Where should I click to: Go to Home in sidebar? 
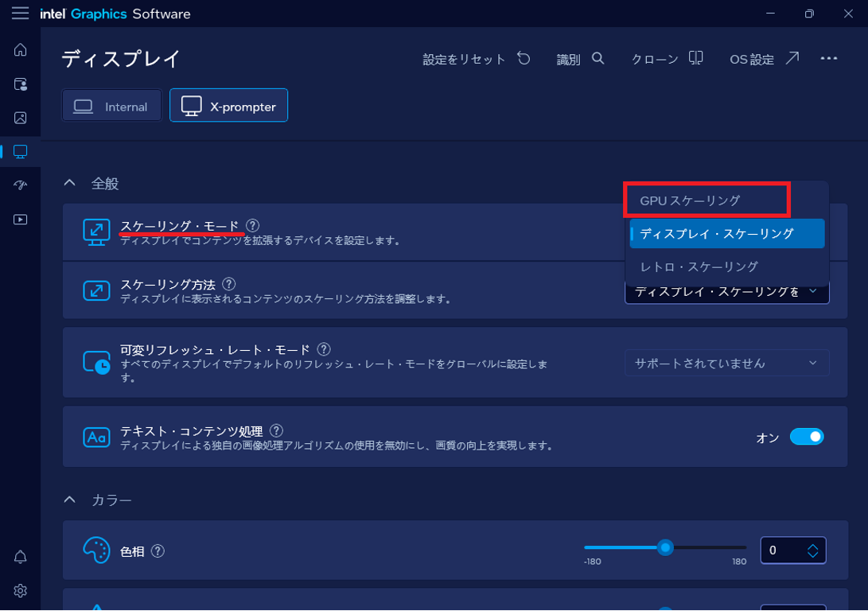[21, 50]
